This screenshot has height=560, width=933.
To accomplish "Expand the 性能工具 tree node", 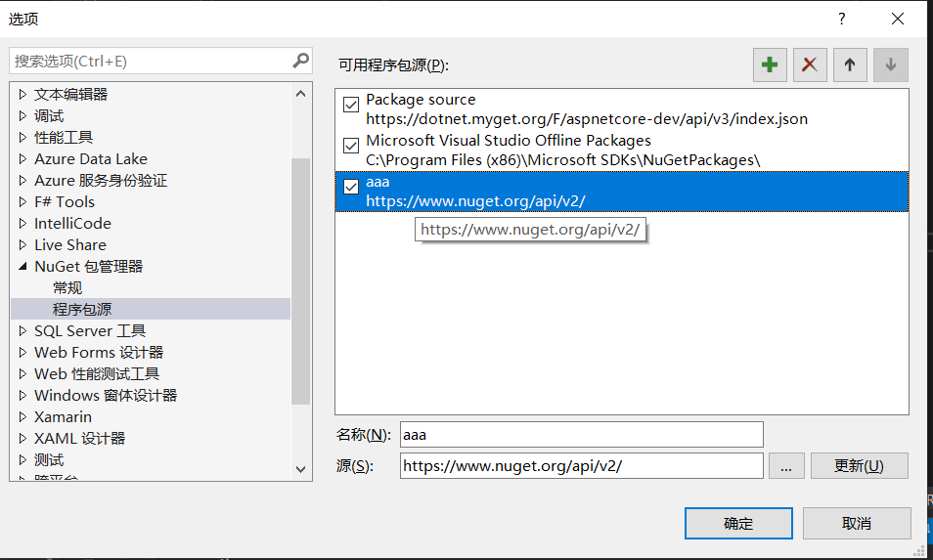I will 22,138.
